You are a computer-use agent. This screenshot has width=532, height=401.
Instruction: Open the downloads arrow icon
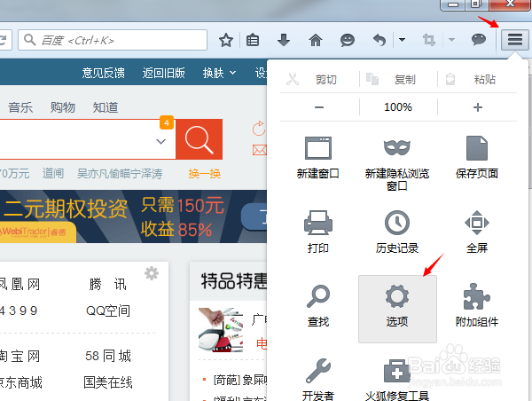tap(284, 40)
